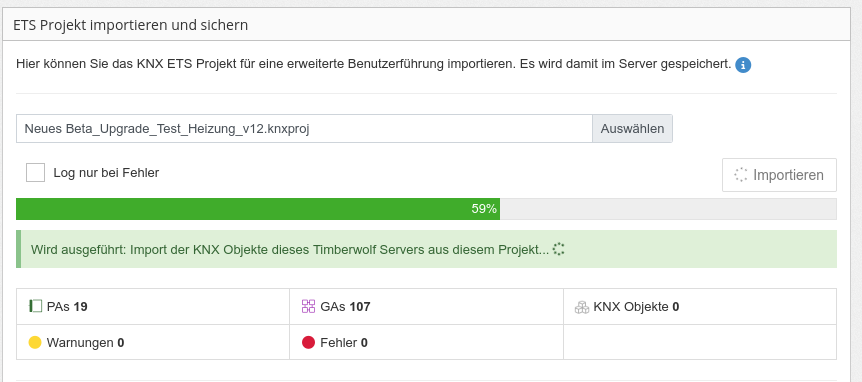Click the Importieren button
Viewport: 862px width, 382px height.
780,175
